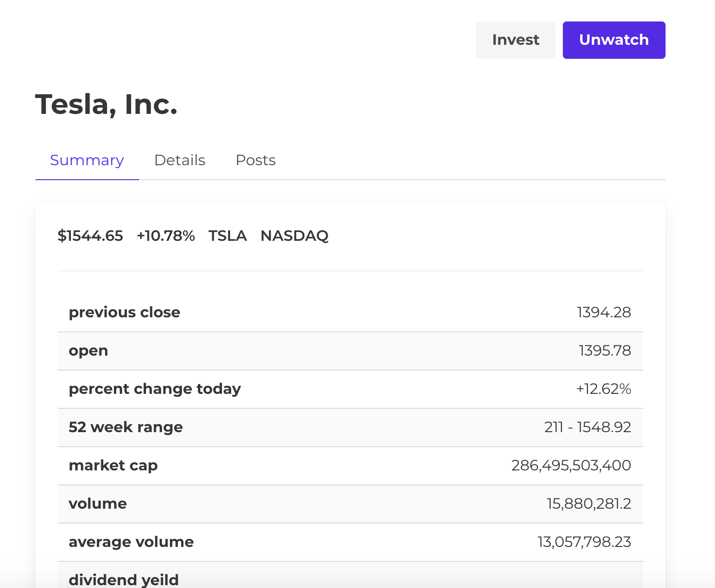This screenshot has width=715, height=588.
Task: Click the +10.78% change figure
Action: tap(166, 236)
